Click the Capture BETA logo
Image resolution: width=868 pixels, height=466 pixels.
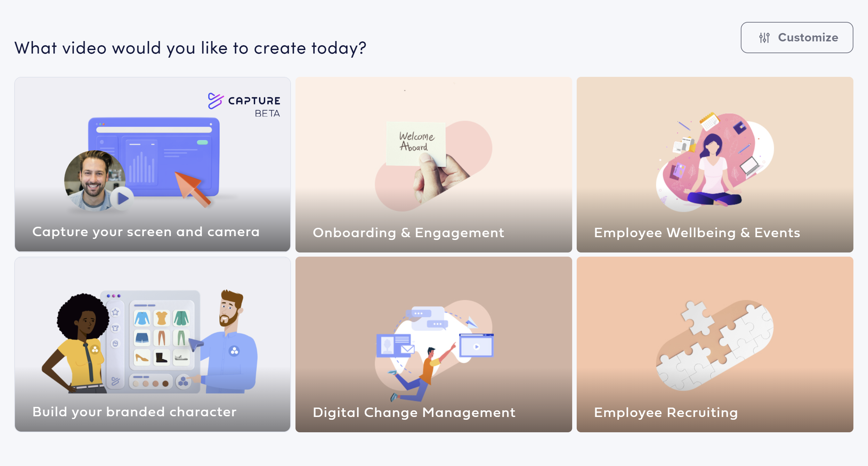(x=244, y=105)
